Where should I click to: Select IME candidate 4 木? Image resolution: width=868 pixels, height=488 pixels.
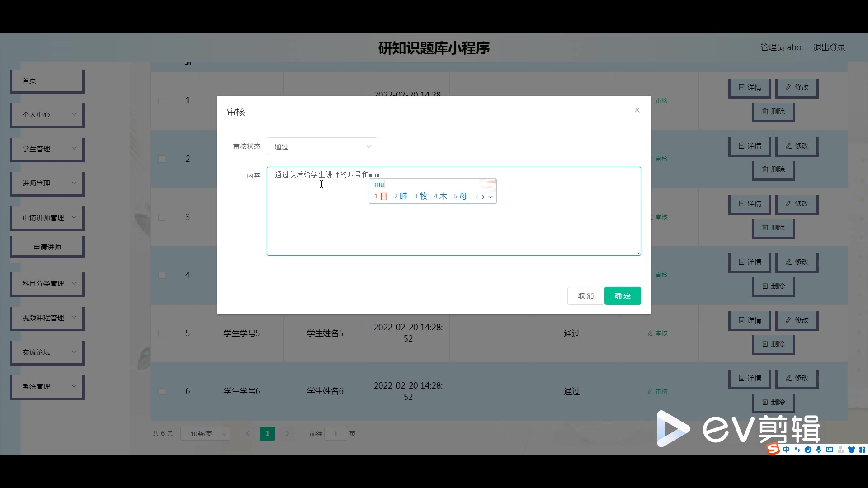[x=440, y=196]
